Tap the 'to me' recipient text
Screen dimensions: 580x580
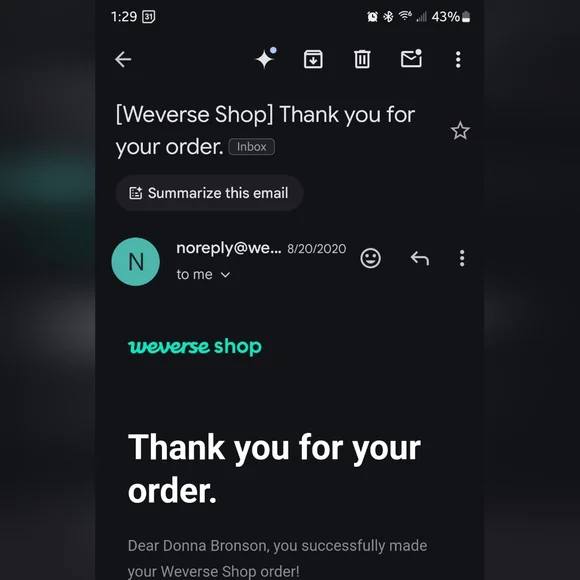tap(194, 274)
